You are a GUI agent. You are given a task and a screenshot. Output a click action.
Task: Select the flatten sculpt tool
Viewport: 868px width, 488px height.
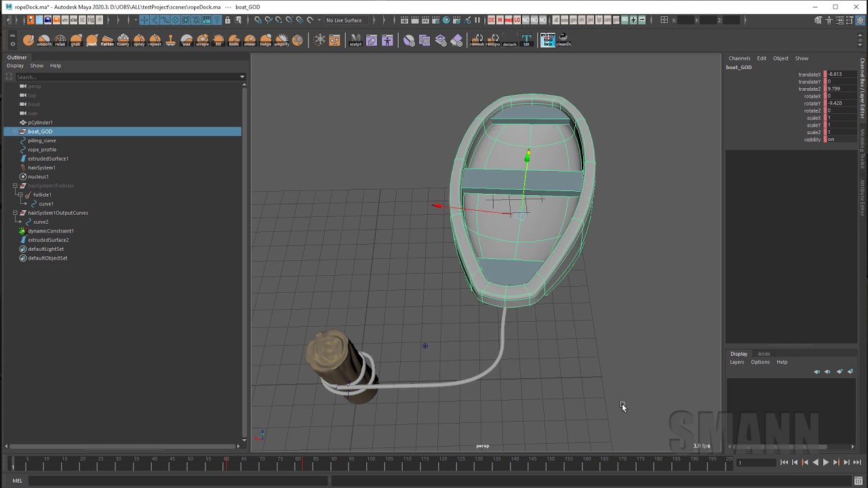(x=107, y=40)
